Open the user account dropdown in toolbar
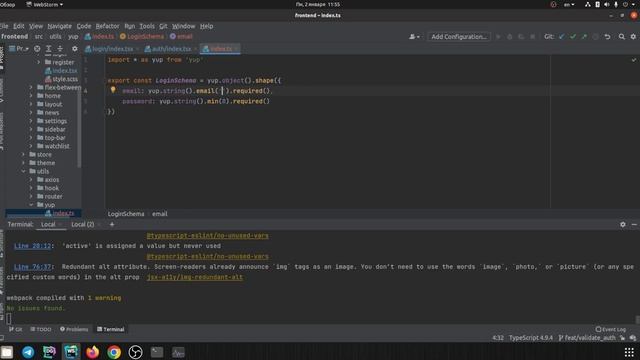This screenshot has height=360, width=640. tap(414, 37)
